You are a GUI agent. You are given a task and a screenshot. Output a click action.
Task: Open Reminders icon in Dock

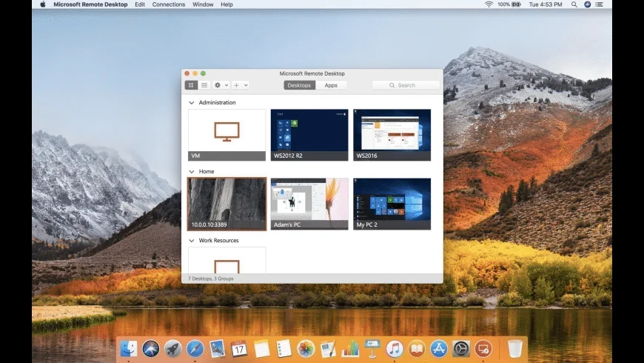[284, 349]
